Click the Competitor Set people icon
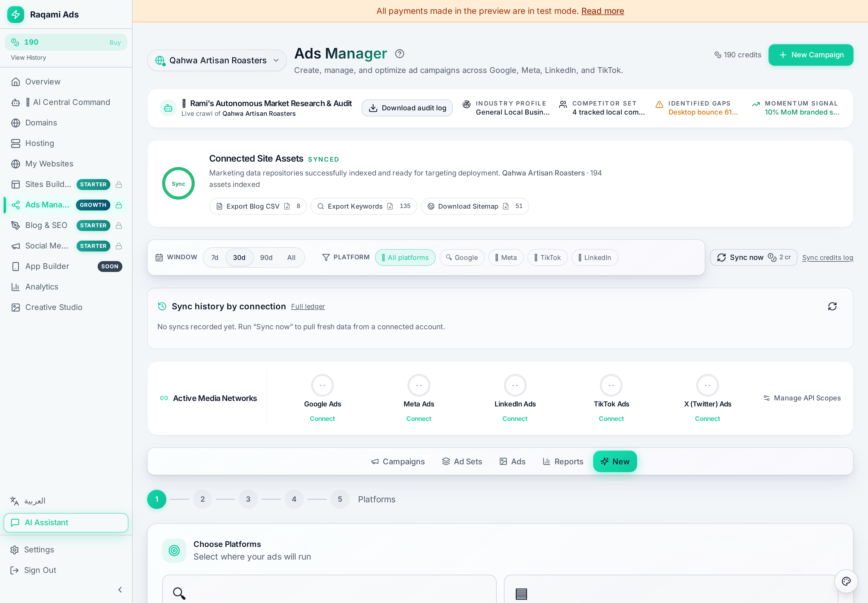Viewport: 868px width, 603px height. coord(563,104)
